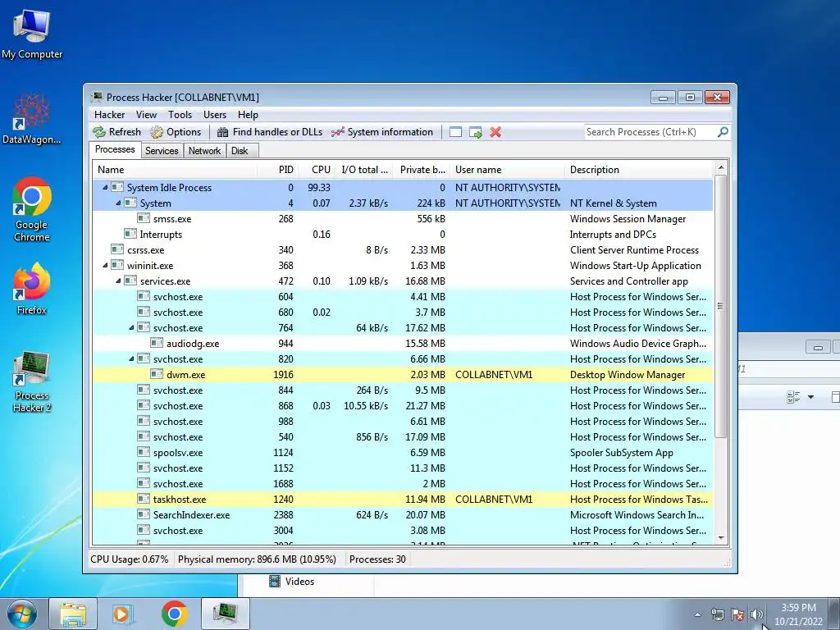Click the audiodg.exe process icon
Screen dimensions: 840x630
(x=157, y=344)
